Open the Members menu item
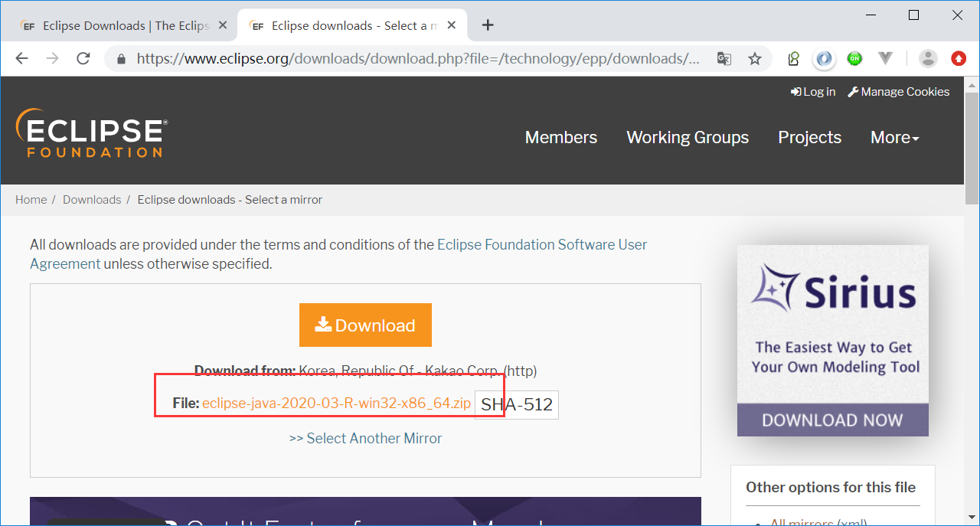The width and height of the screenshot is (980, 526). [561, 138]
